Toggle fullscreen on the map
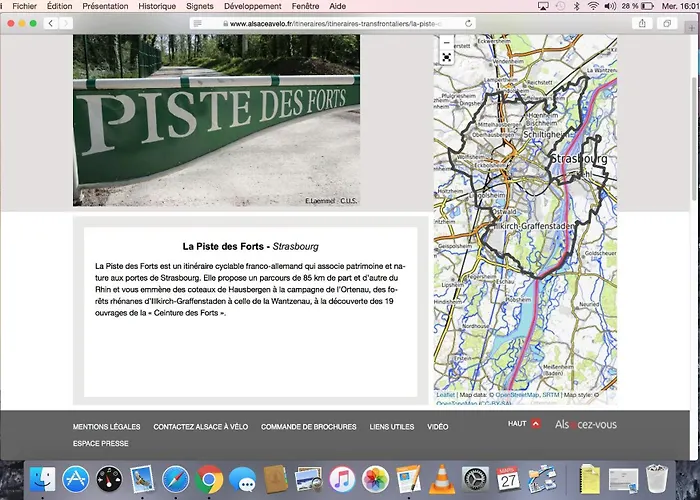This screenshot has height=500, width=700. pyautogui.click(x=446, y=57)
